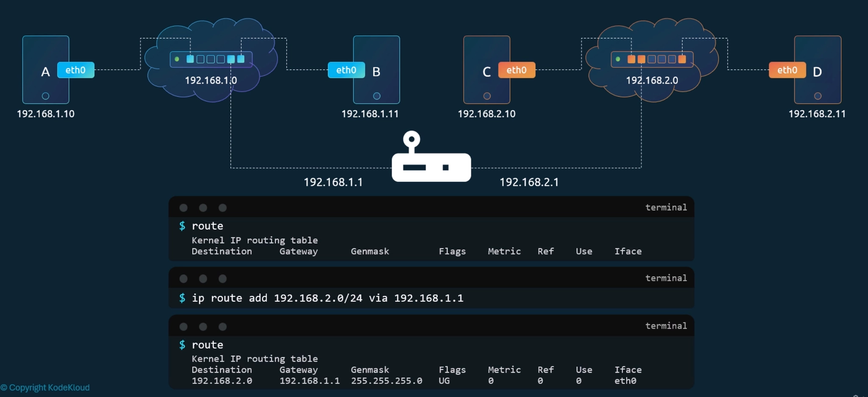The width and height of the screenshot is (868, 397).
Task: Click the Destination header in the empty routing table
Action: [222, 251]
